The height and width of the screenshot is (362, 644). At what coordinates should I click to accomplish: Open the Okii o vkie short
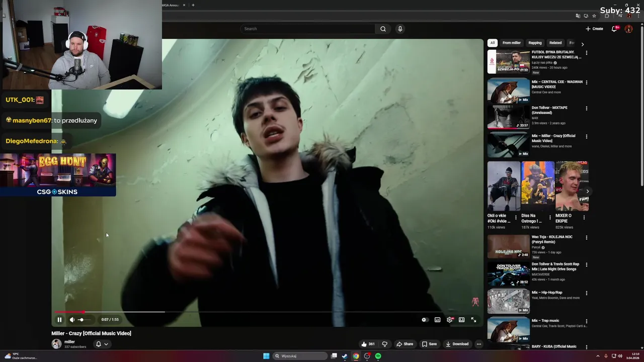tap(504, 186)
